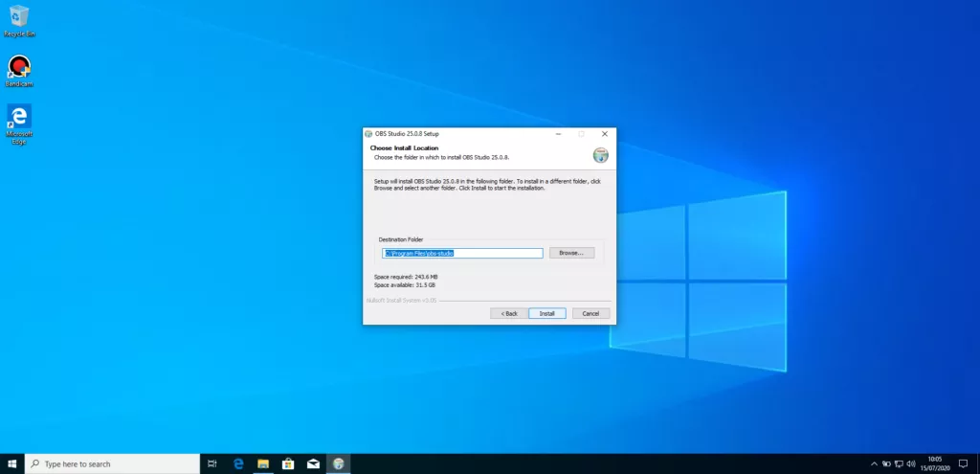Click the installer icon in the title bar
The height and width of the screenshot is (474, 980).
(369, 133)
